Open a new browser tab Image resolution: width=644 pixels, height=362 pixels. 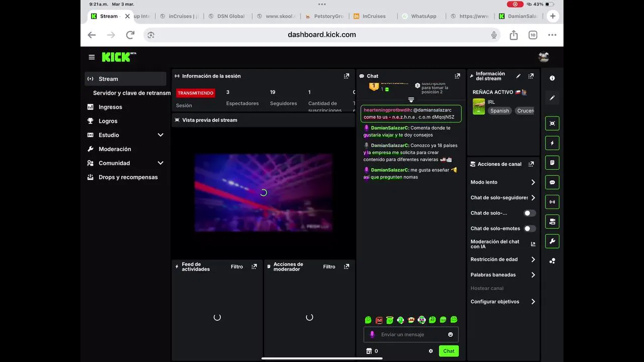click(x=552, y=16)
